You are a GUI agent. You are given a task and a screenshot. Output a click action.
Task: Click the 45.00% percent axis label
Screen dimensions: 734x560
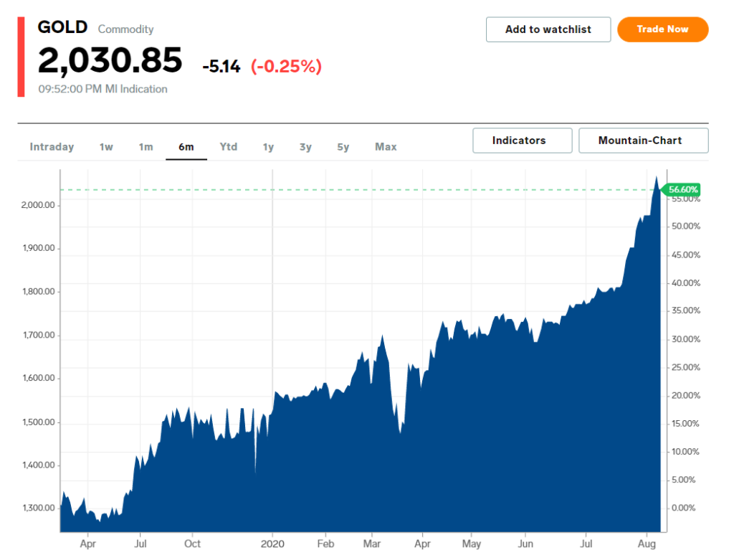pos(686,255)
